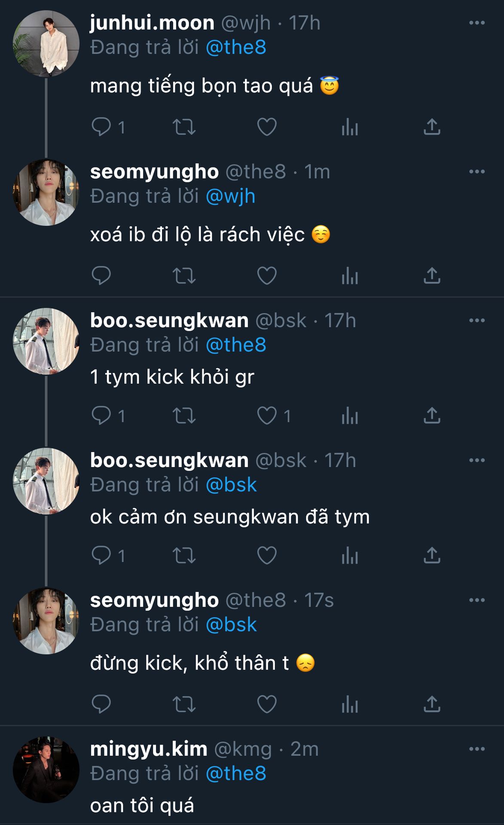Open more options on mingyu.kim's tweet
504x825 pixels.
477,749
